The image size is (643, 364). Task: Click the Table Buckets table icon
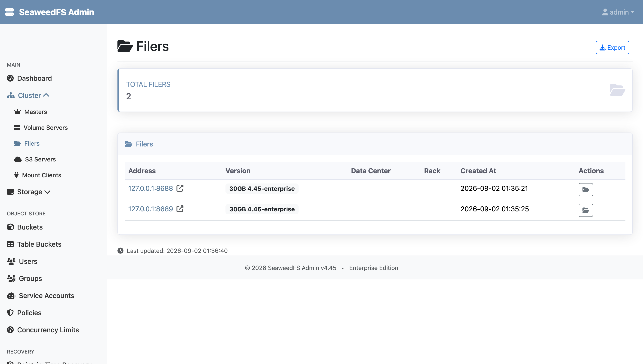10,244
